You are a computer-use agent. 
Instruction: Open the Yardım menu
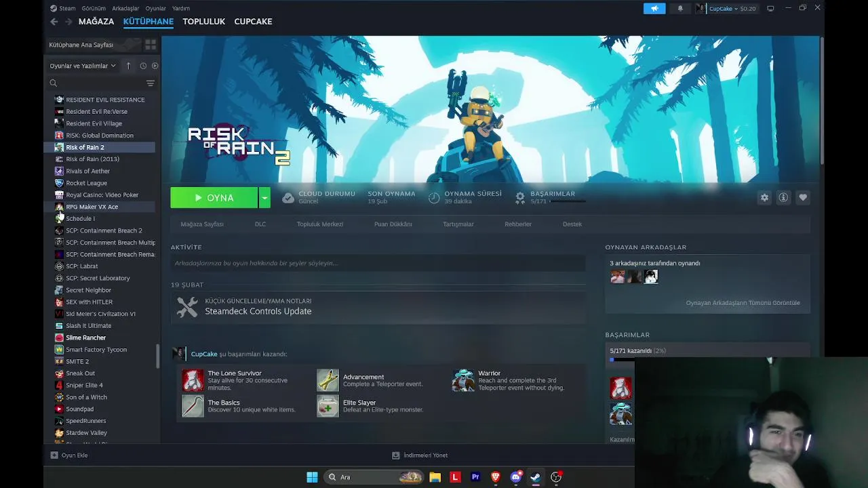click(181, 9)
